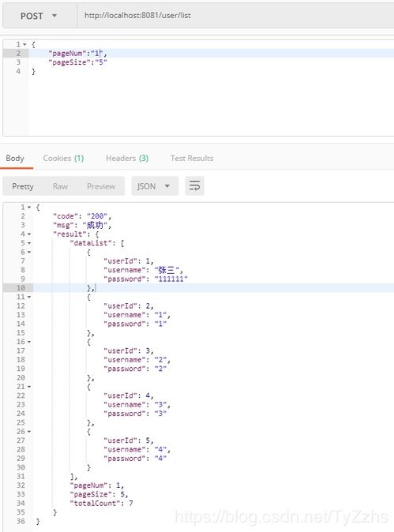Collapse the "result" fold arrow on line 4

click(29, 234)
